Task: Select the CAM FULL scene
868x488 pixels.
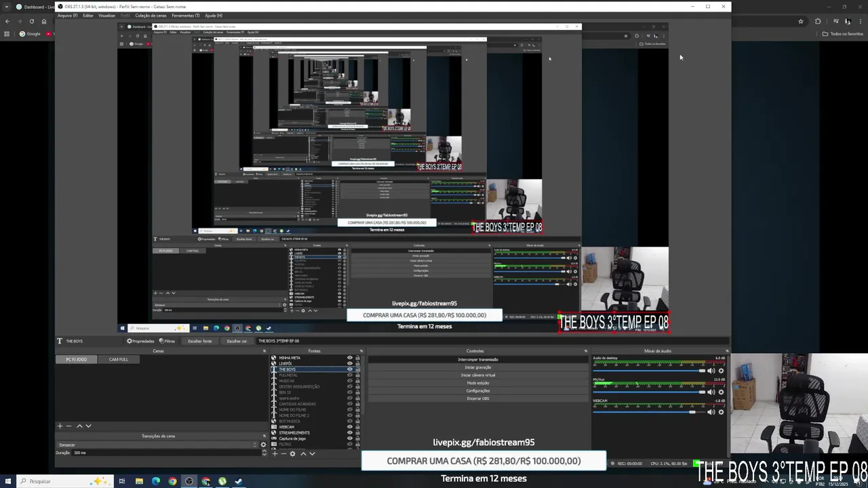Action: point(118,359)
